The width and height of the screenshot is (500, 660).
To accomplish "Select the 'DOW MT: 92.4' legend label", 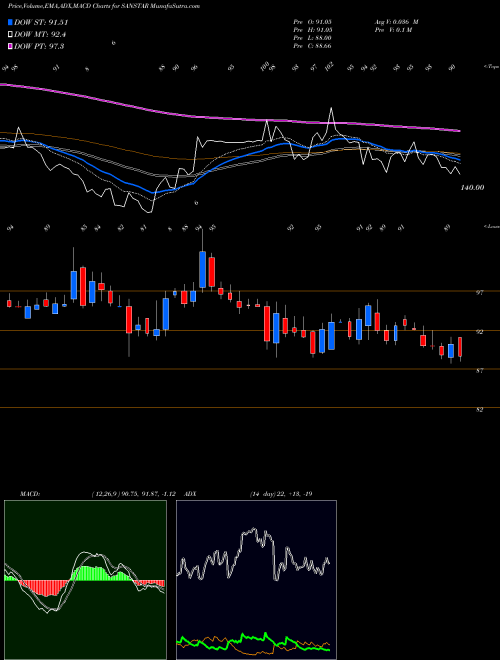I will click(40, 35).
